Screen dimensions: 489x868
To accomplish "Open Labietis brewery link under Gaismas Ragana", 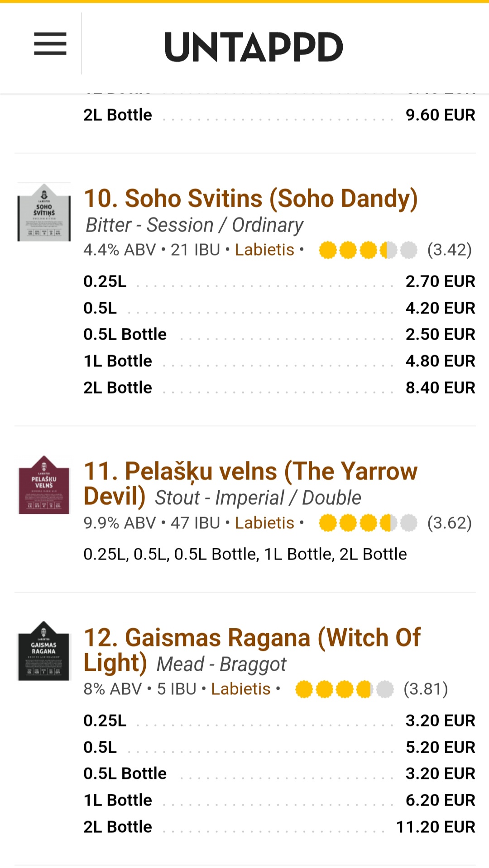I will coord(240,689).
